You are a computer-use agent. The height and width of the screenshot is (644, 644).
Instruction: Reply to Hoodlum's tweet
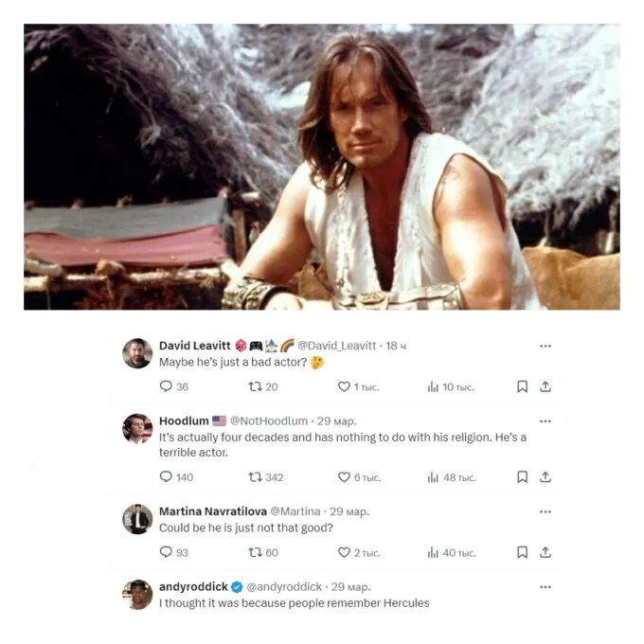coord(166,476)
